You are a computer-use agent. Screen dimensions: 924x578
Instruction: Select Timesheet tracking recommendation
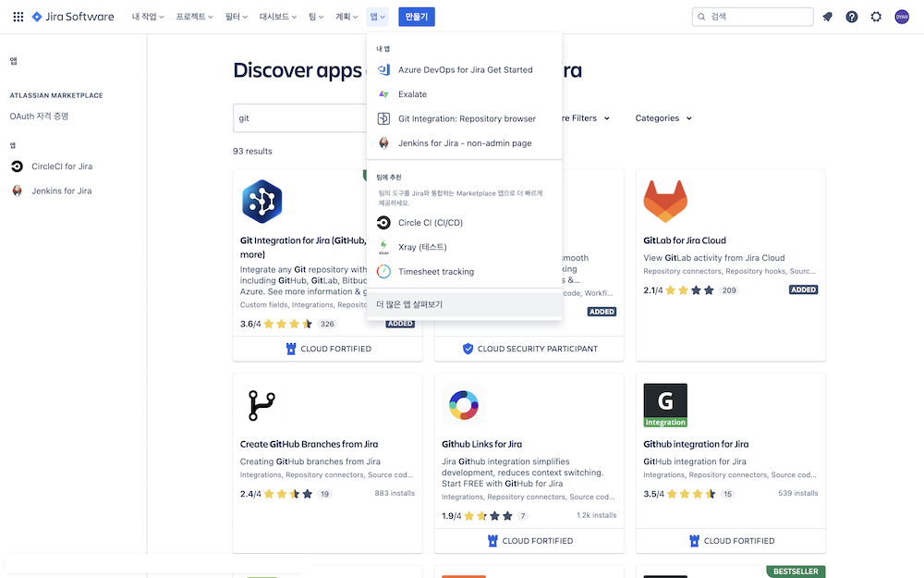coord(465,271)
